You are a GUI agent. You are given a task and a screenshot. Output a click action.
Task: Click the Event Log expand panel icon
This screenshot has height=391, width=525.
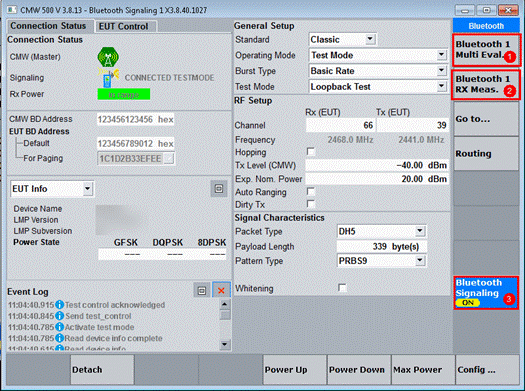pyautogui.click(x=202, y=290)
